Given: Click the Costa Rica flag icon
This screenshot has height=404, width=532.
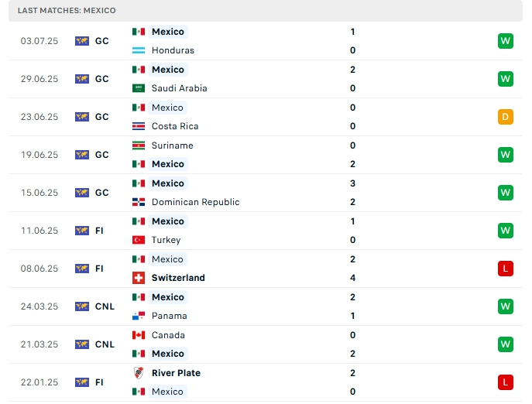Looking at the screenshot, I should tap(139, 126).
